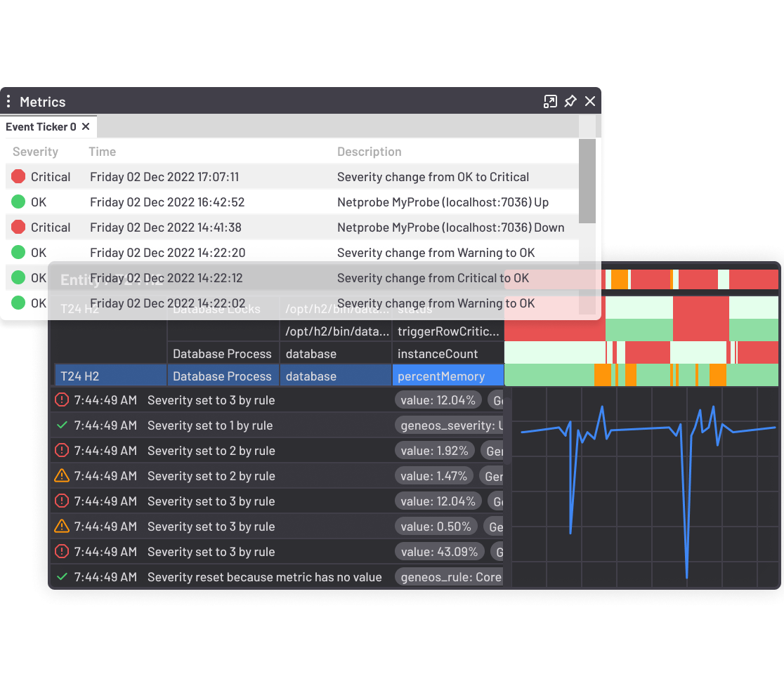784x674 pixels.
Task: Close the Metrics panel
Action: (590, 101)
